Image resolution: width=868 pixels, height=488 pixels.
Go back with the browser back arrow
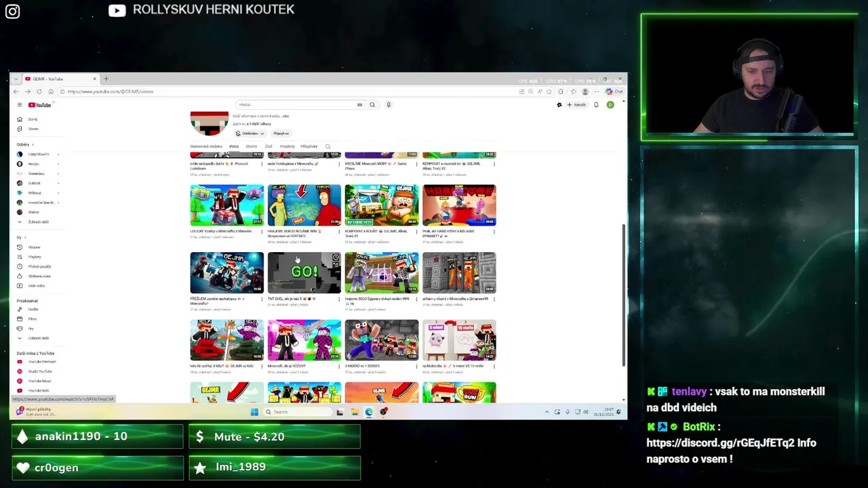coord(16,91)
